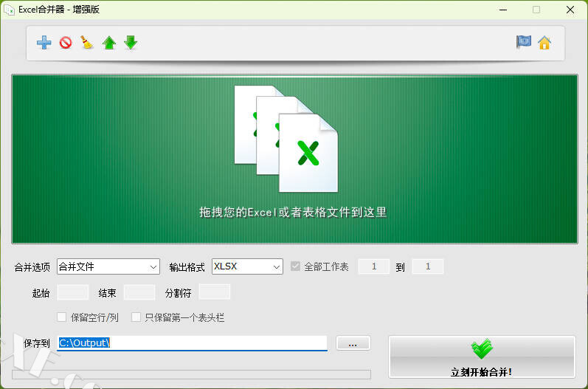Click the 结束 input box
This screenshot has height=389, width=588.
point(139,292)
